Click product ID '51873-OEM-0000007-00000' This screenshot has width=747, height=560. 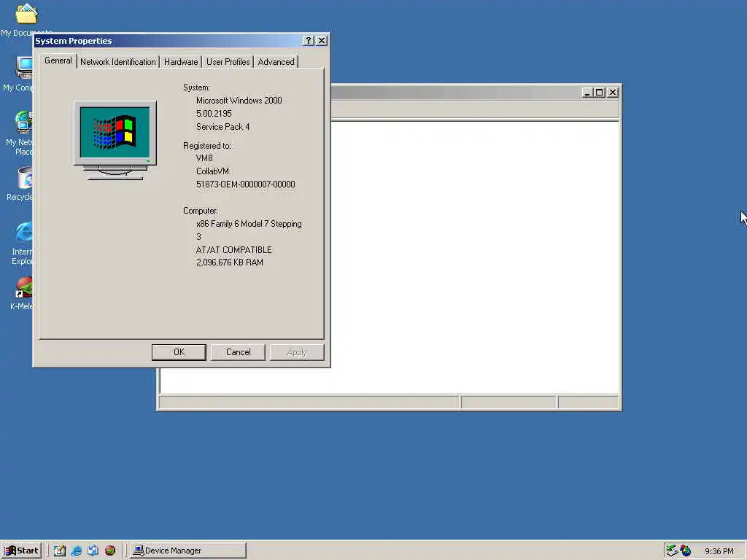click(x=245, y=184)
